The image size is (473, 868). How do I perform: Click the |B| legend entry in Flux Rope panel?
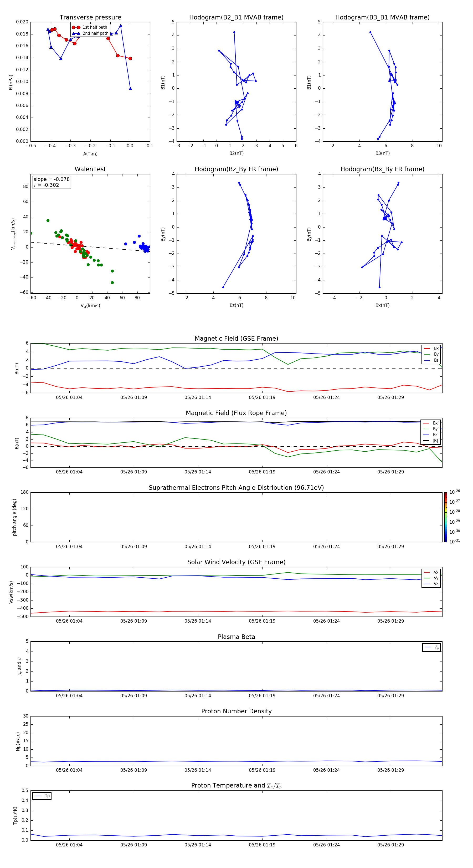tap(431, 441)
